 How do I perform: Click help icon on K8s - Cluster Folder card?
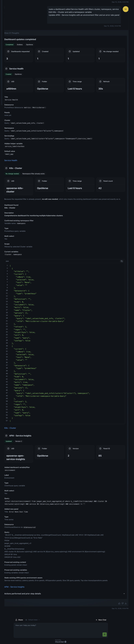tap(39, 181)
